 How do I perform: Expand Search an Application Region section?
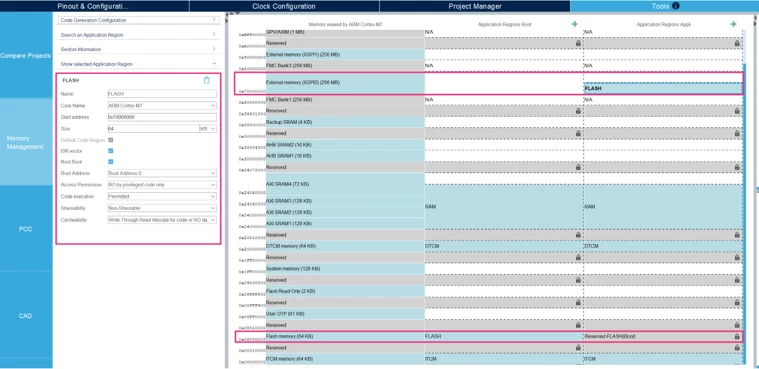tap(138, 35)
